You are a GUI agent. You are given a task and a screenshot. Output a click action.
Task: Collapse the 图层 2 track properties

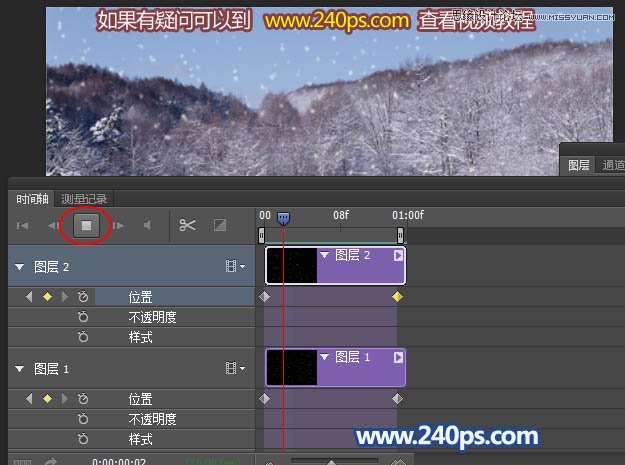tap(20, 267)
